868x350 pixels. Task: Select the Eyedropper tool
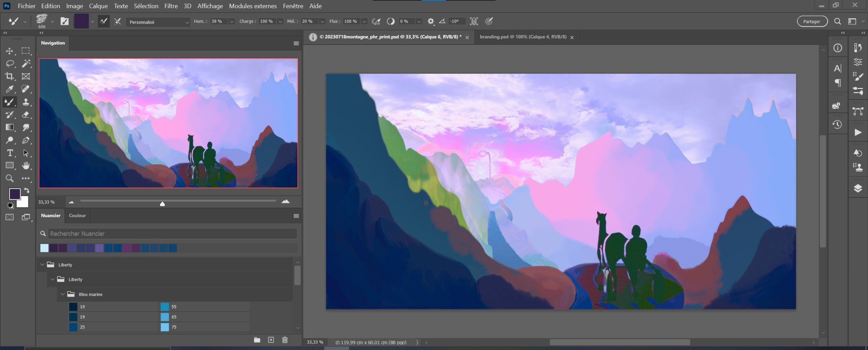click(x=9, y=89)
